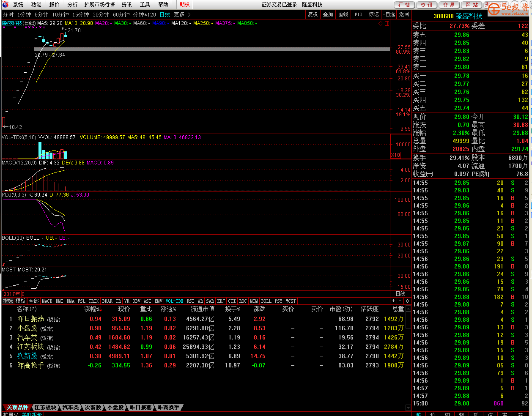Click the red 期权 options button
Image resolution: width=532 pixels, height=416 pixels.
point(184,5)
